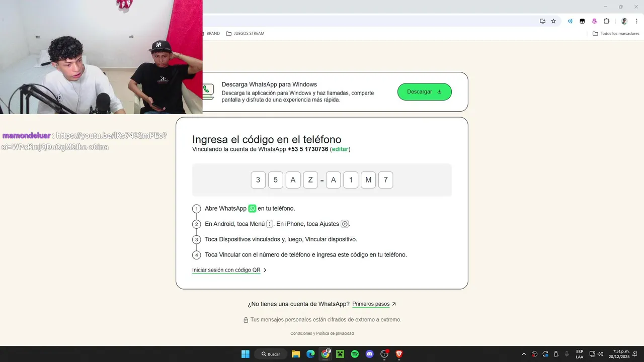Open the Extensions puzzle-piece menu
Screen dimensions: 644x362
click(x=606, y=21)
